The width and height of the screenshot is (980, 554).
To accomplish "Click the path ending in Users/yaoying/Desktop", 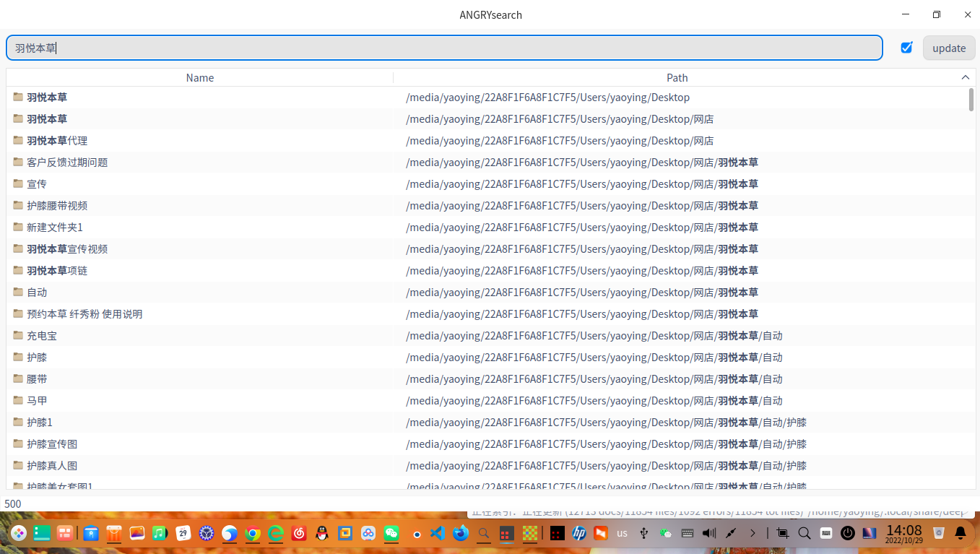I will point(548,97).
